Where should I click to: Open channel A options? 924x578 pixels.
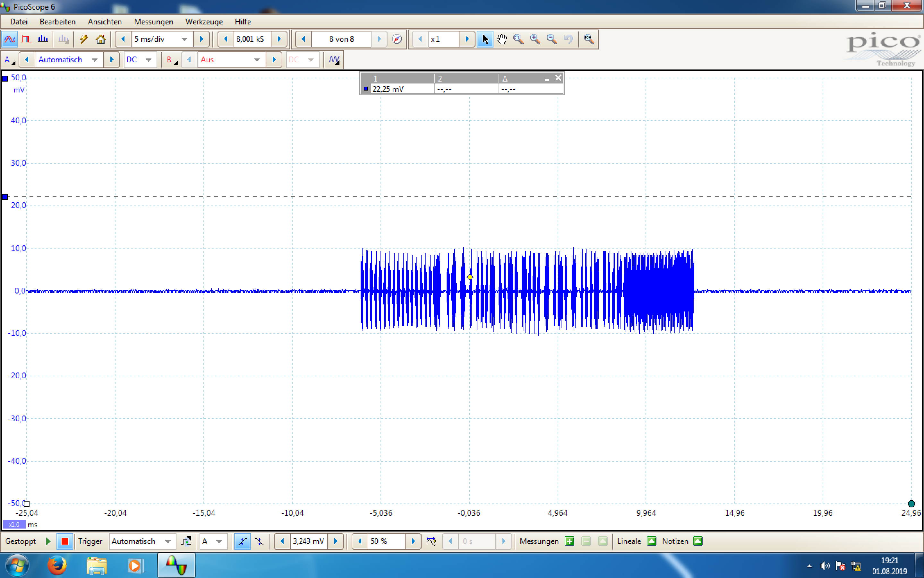click(x=9, y=60)
